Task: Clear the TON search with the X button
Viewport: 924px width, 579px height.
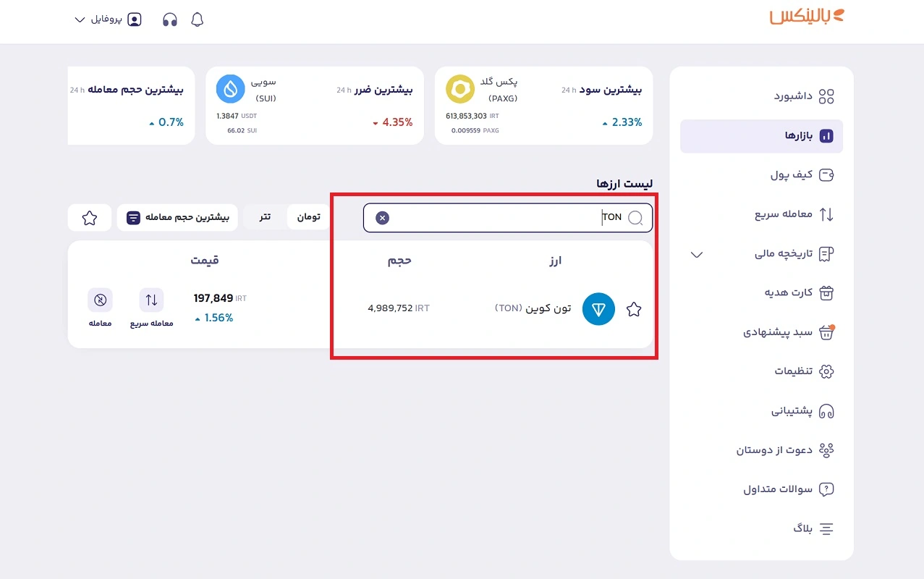Action: 382,217
